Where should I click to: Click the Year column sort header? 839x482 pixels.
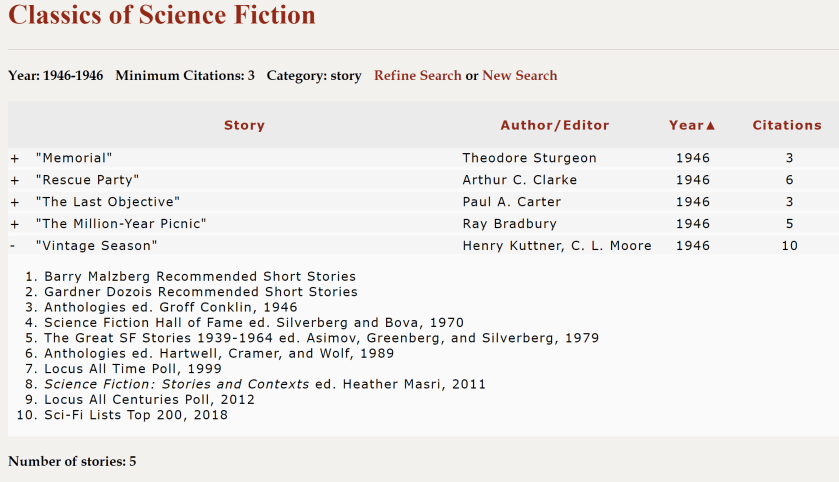(x=692, y=125)
